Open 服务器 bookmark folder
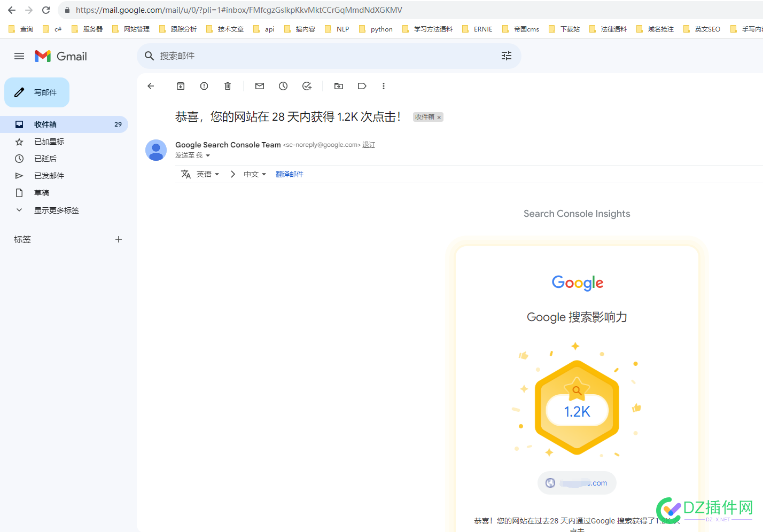The height and width of the screenshot is (532, 763). click(x=87, y=29)
